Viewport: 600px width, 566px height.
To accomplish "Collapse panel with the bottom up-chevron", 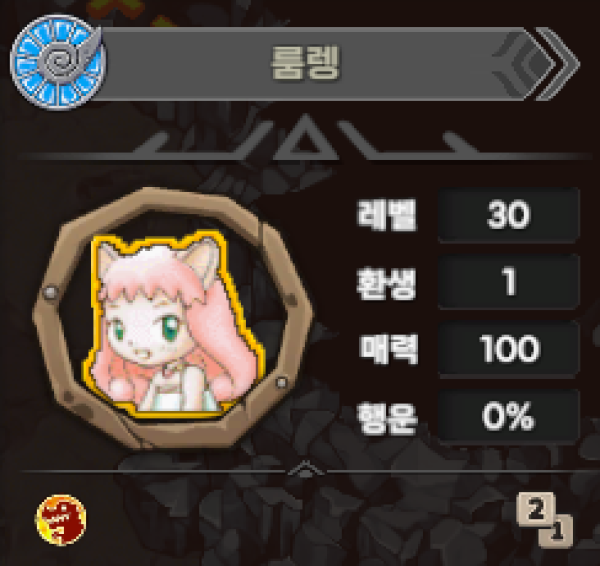I will (305, 469).
